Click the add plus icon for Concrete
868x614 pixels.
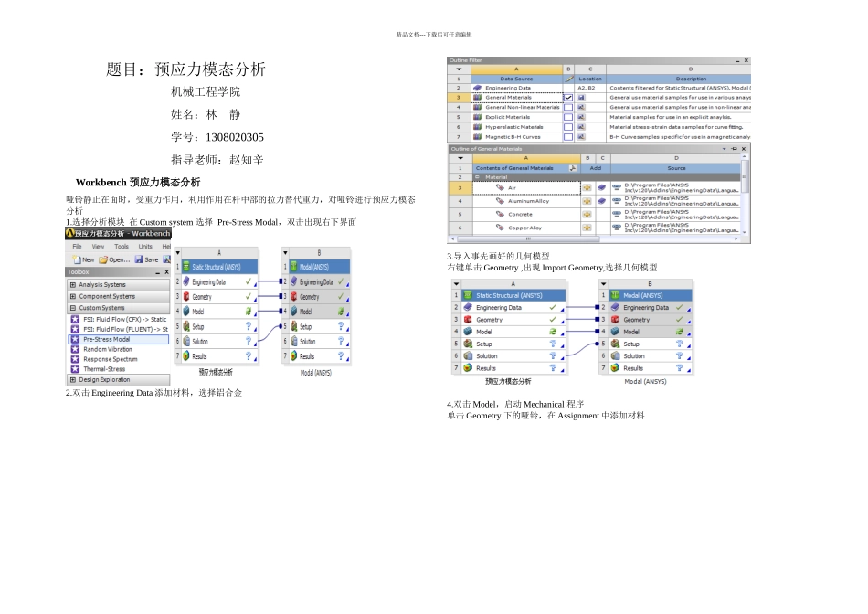[x=587, y=215]
